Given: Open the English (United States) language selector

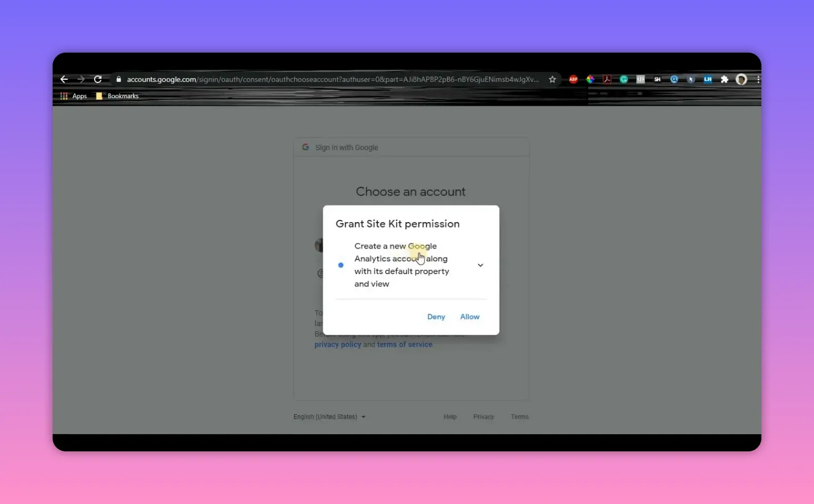Looking at the screenshot, I should click(329, 416).
